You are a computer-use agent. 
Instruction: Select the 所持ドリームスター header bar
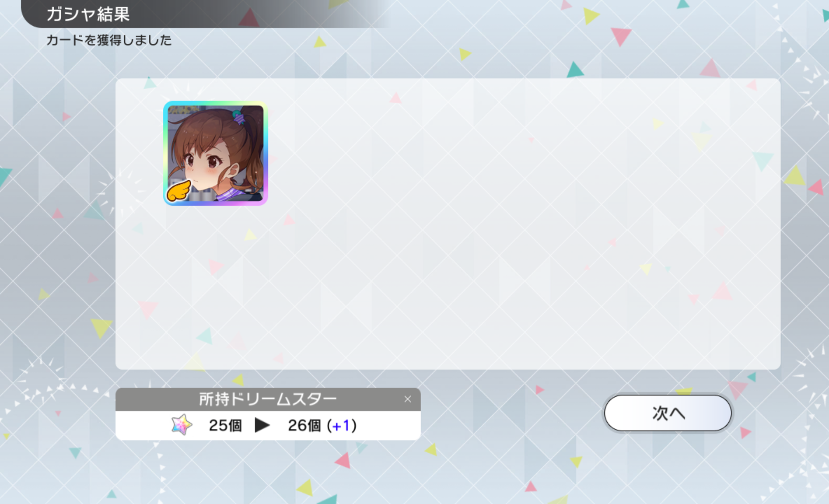click(x=268, y=399)
